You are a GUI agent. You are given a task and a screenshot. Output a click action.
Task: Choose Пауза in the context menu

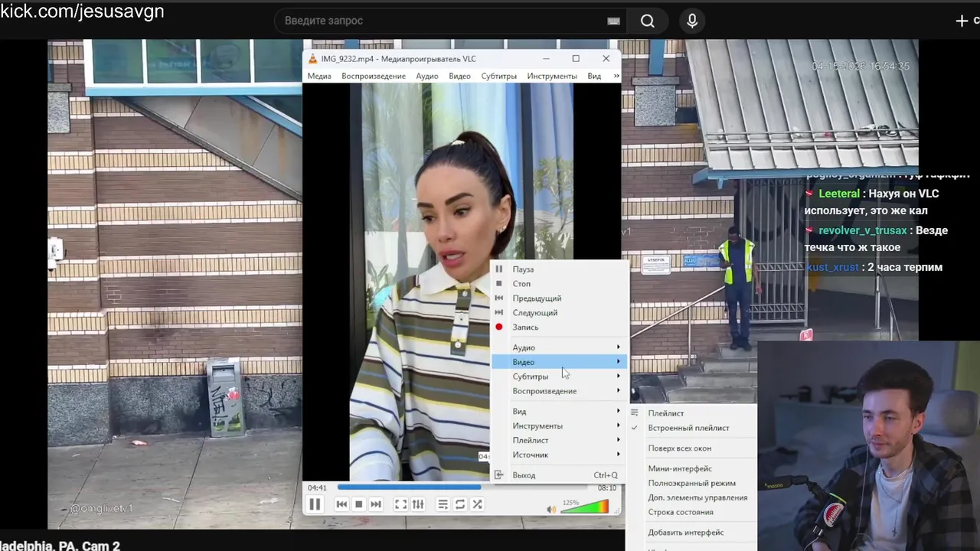(x=559, y=269)
